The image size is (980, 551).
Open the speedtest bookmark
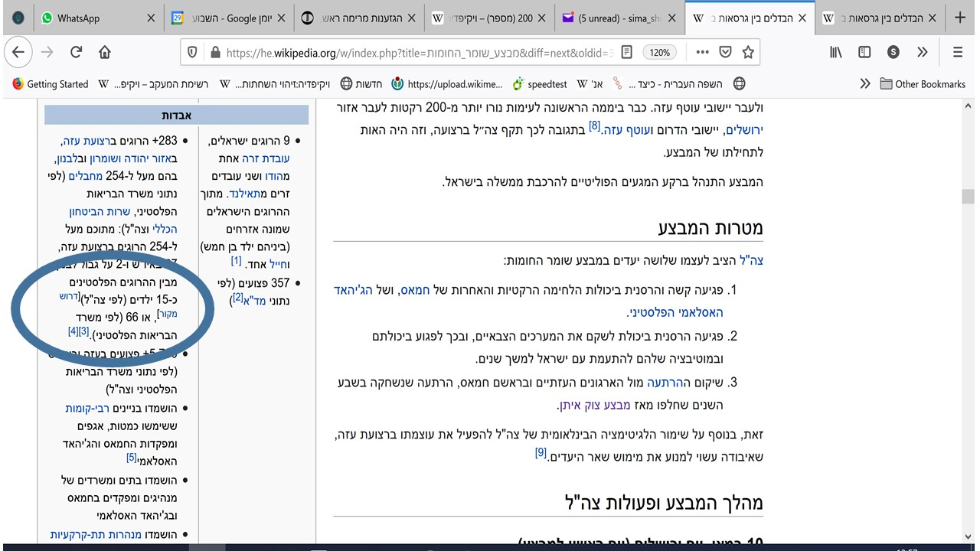[x=541, y=84]
